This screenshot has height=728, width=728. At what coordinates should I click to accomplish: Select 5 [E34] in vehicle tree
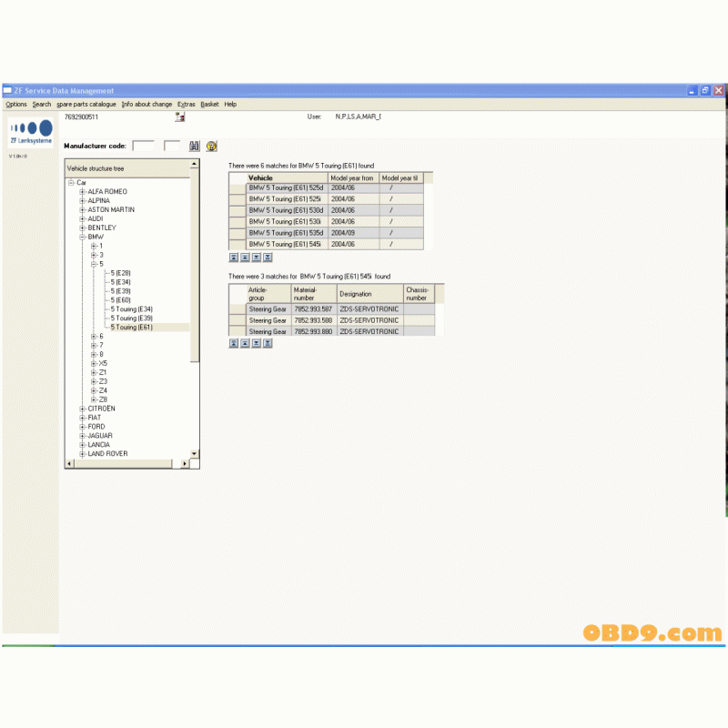click(x=121, y=282)
